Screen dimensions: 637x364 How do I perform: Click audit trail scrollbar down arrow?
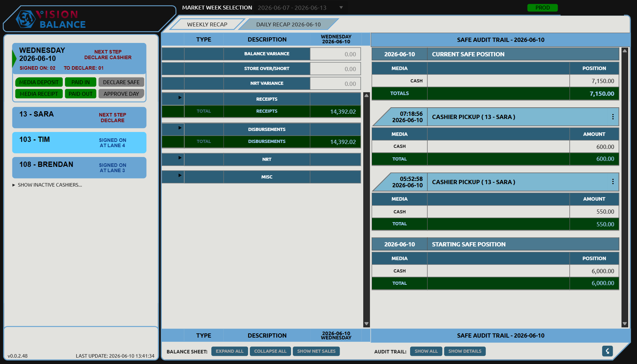click(625, 324)
